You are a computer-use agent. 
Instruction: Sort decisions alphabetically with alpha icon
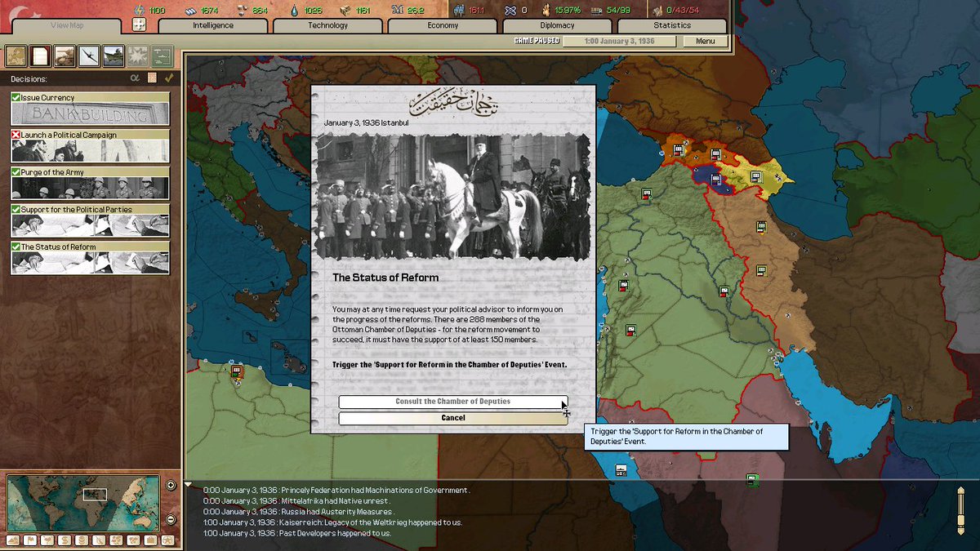[135, 78]
